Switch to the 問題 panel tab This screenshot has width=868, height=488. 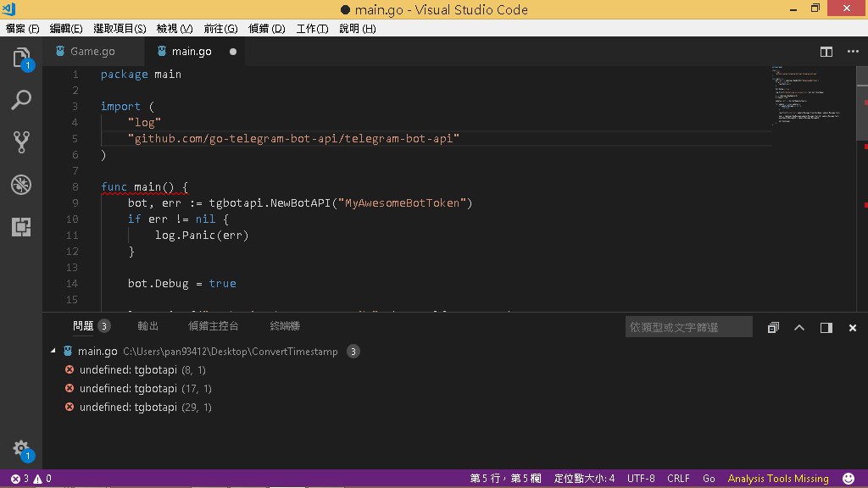click(x=83, y=326)
